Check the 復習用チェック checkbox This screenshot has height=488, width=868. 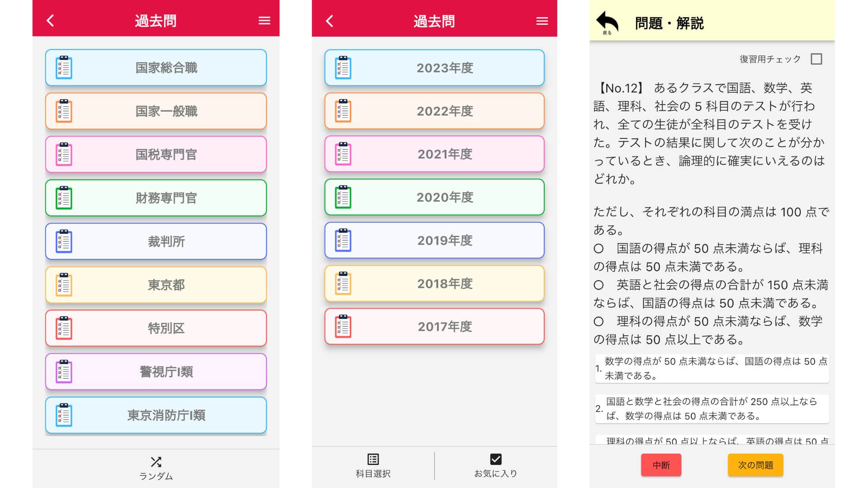(816, 59)
